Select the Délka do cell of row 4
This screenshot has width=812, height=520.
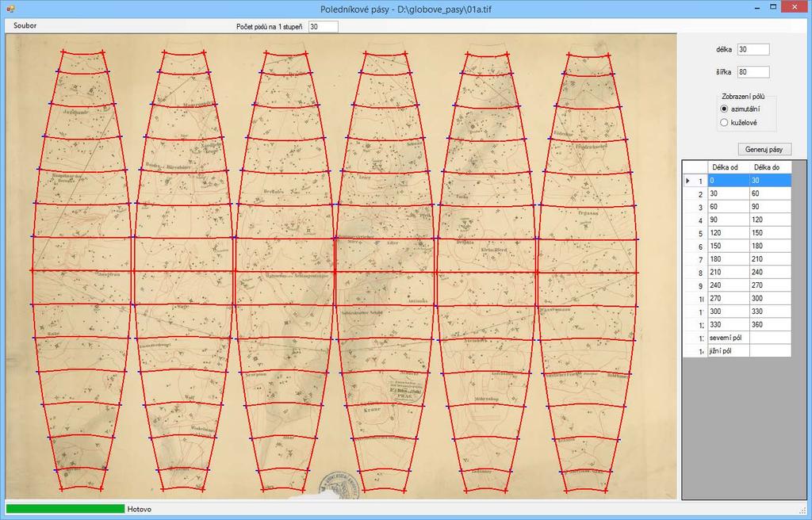tap(770, 220)
